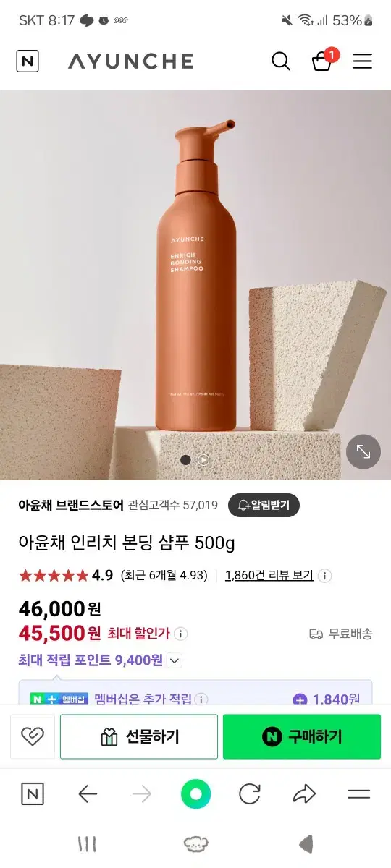View 1,860건 리뷰 보기 reviews
The height and width of the screenshot is (868, 391).
[x=269, y=576]
